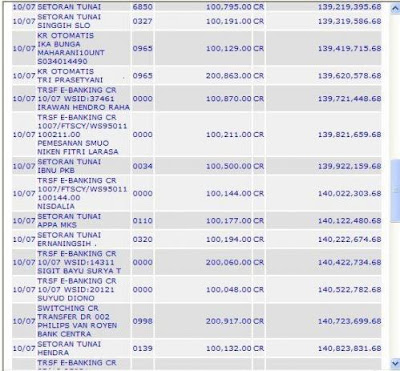Viewport: 400px width, 371px height.
Task: Click scrollbar track above the thumb
Action: (395, 87)
